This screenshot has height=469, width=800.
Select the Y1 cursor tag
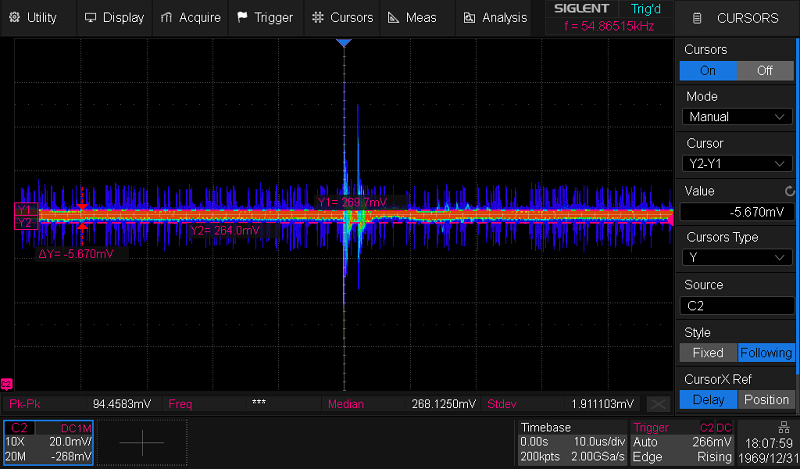point(24,209)
